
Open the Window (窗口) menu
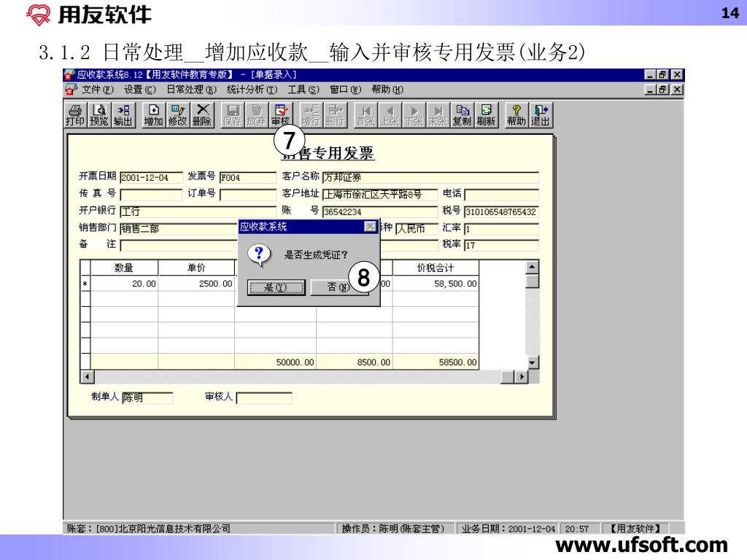click(x=345, y=90)
